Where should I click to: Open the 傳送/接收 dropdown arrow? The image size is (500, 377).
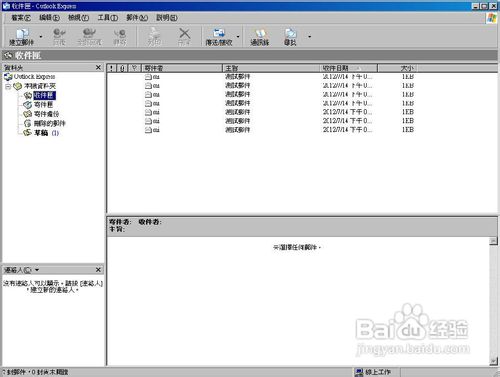point(238,36)
